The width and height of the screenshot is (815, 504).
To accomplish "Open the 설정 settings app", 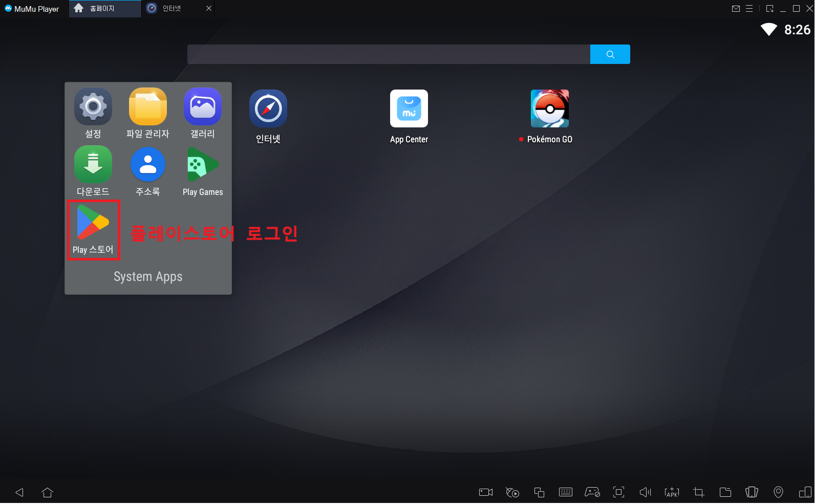I will pos(93,107).
